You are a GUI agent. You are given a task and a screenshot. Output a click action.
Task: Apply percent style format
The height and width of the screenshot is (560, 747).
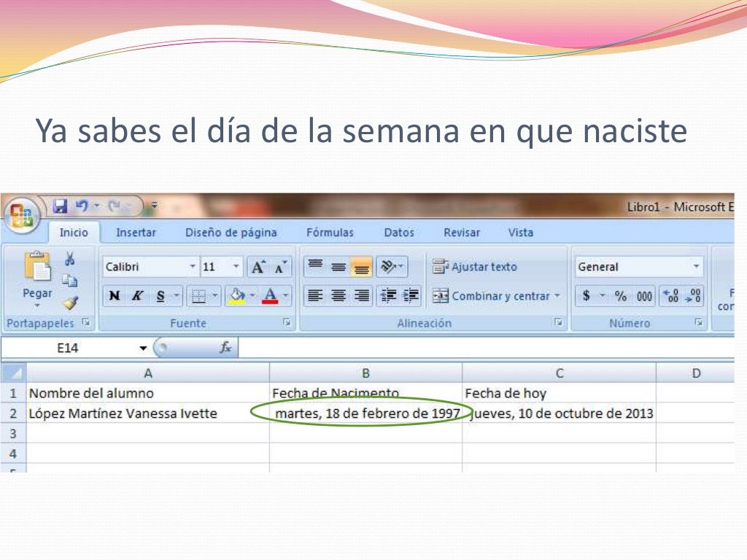click(x=620, y=296)
